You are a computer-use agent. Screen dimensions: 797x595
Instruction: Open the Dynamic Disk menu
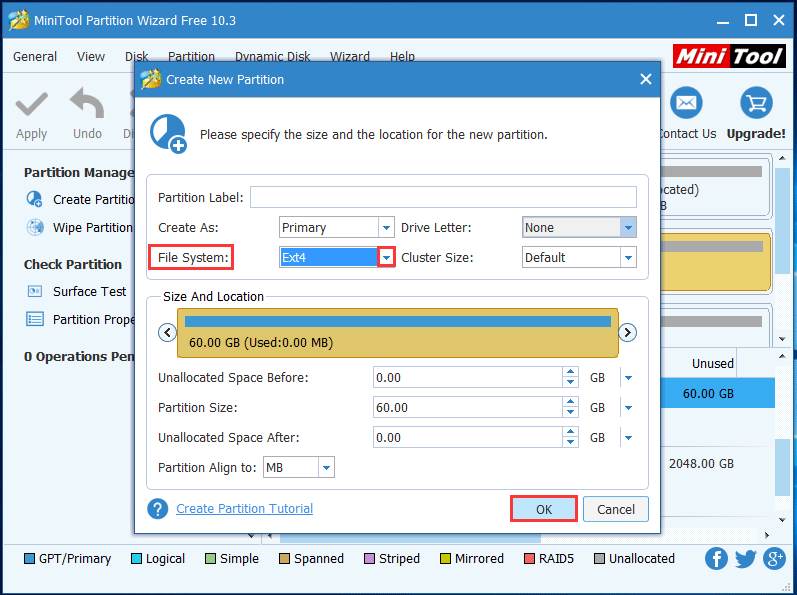(272, 56)
